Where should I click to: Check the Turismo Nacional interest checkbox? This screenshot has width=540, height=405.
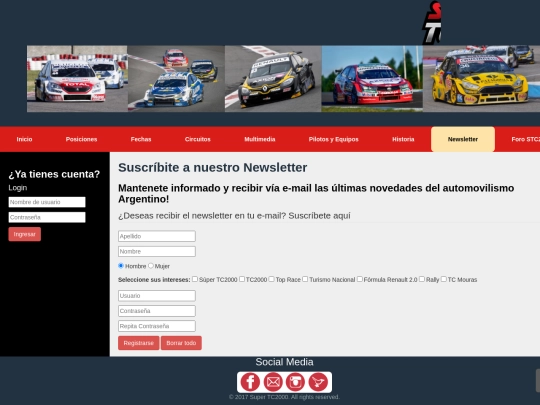tap(305, 279)
